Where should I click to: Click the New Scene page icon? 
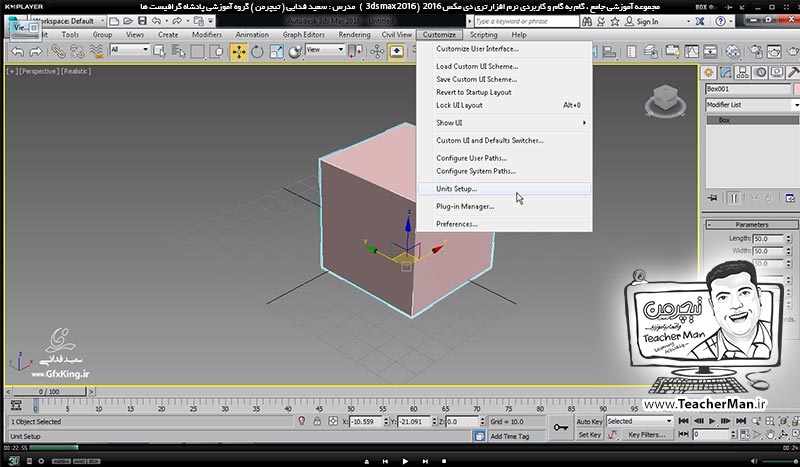tap(114, 21)
